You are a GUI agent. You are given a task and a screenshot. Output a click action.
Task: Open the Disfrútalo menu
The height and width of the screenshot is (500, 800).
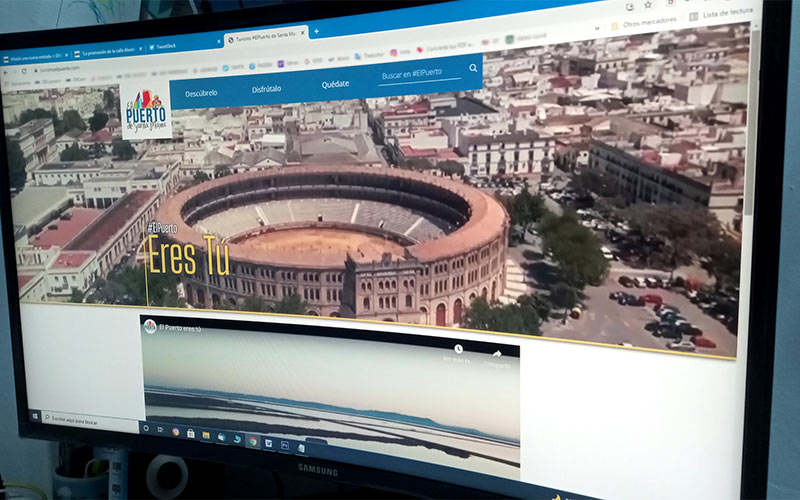pyautogui.click(x=266, y=89)
